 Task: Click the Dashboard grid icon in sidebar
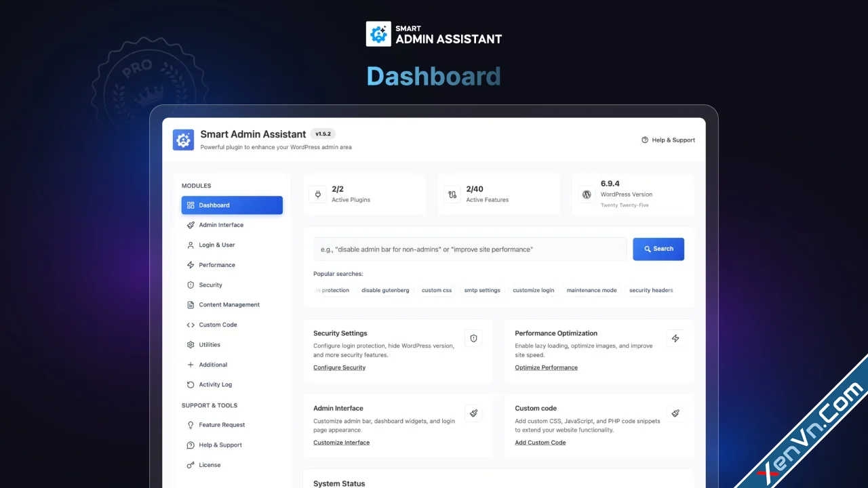191,205
